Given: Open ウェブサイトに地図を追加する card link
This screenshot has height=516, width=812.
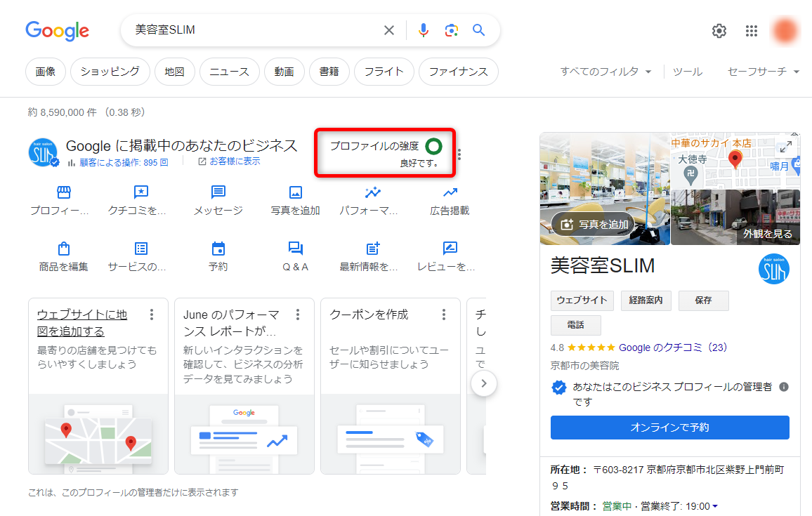Looking at the screenshot, I should [x=81, y=323].
